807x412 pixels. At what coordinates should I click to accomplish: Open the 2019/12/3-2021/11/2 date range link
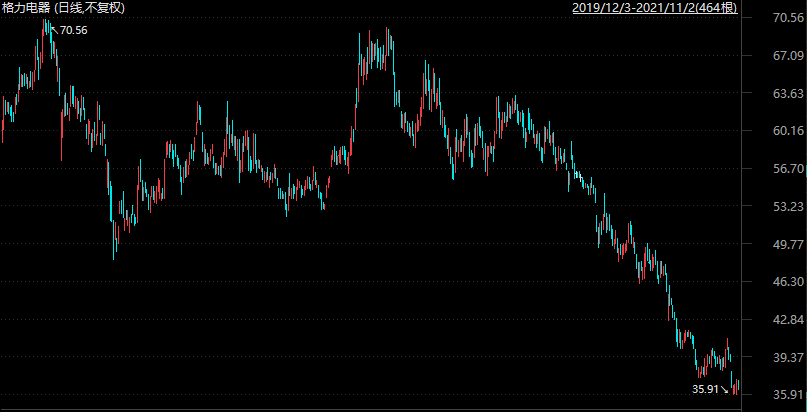pos(654,8)
